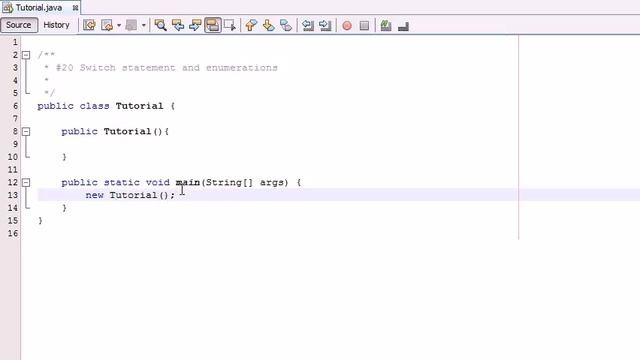Place cursor on 'new Tutorial();' line

[130, 195]
